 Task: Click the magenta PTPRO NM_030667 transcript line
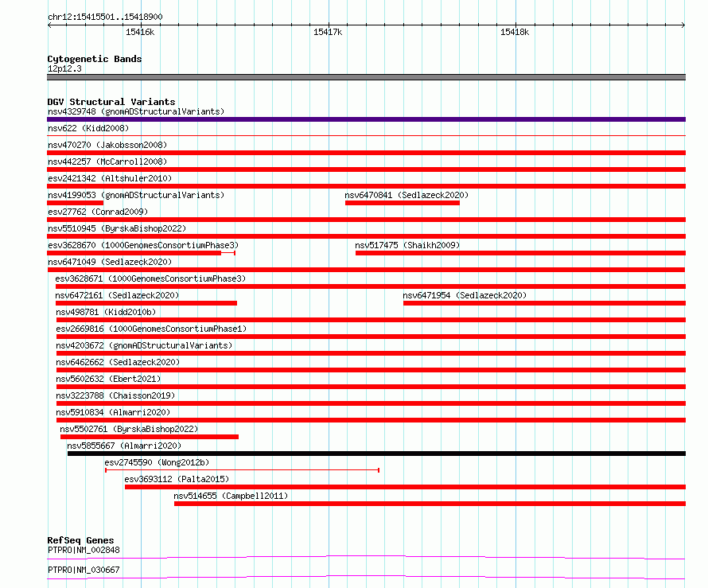pyautogui.click(x=366, y=577)
